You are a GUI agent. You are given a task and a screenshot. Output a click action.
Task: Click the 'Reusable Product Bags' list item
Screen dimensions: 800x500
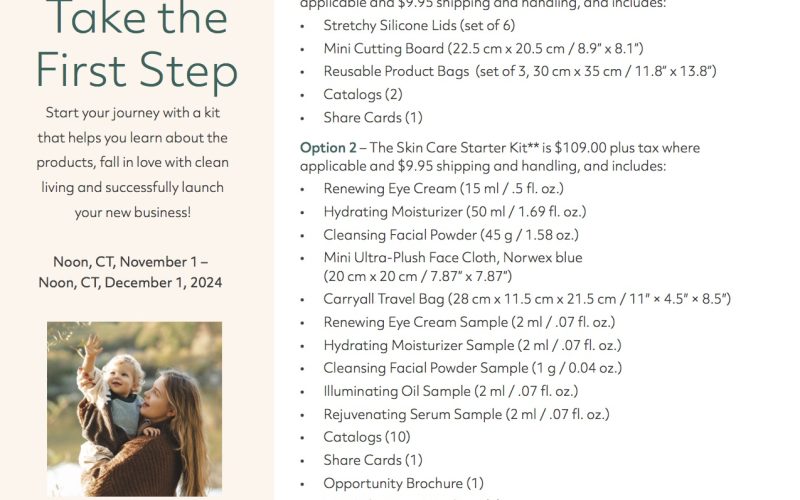[x=519, y=71]
